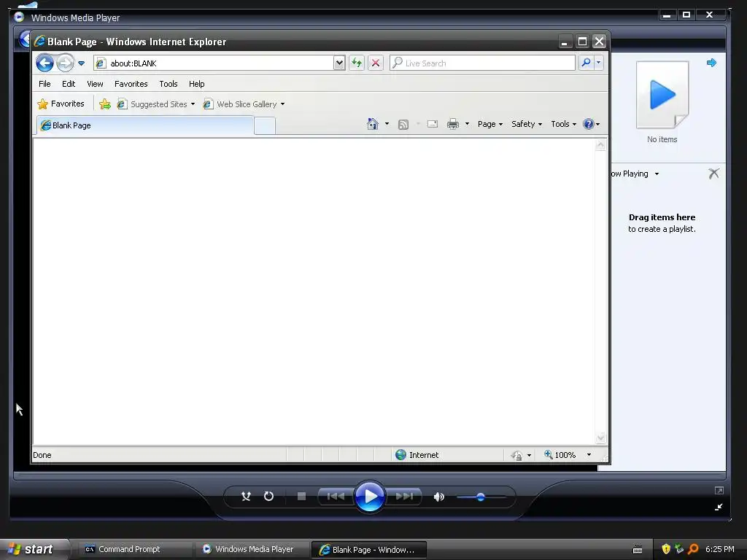Image resolution: width=747 pixels, height=560 pixels.
Task: Click the Stop button in Media Player
Action: 301,497
